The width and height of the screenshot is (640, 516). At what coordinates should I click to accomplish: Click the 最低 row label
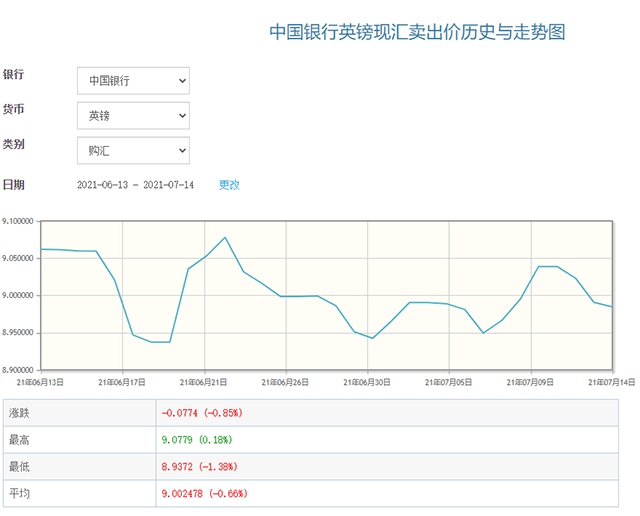pos(19,467)
